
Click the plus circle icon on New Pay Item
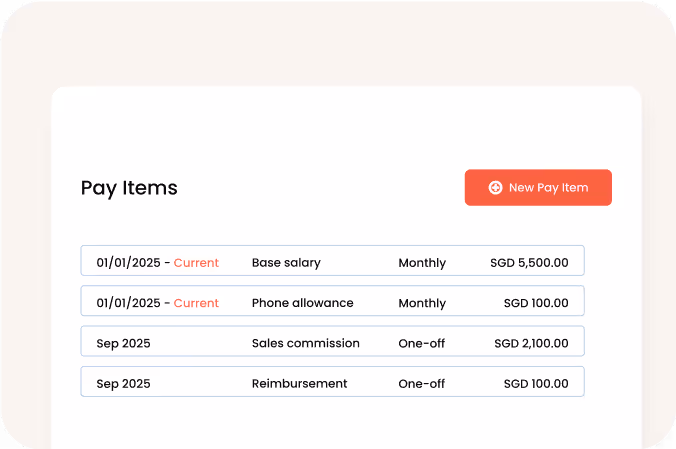pos(495,188)
